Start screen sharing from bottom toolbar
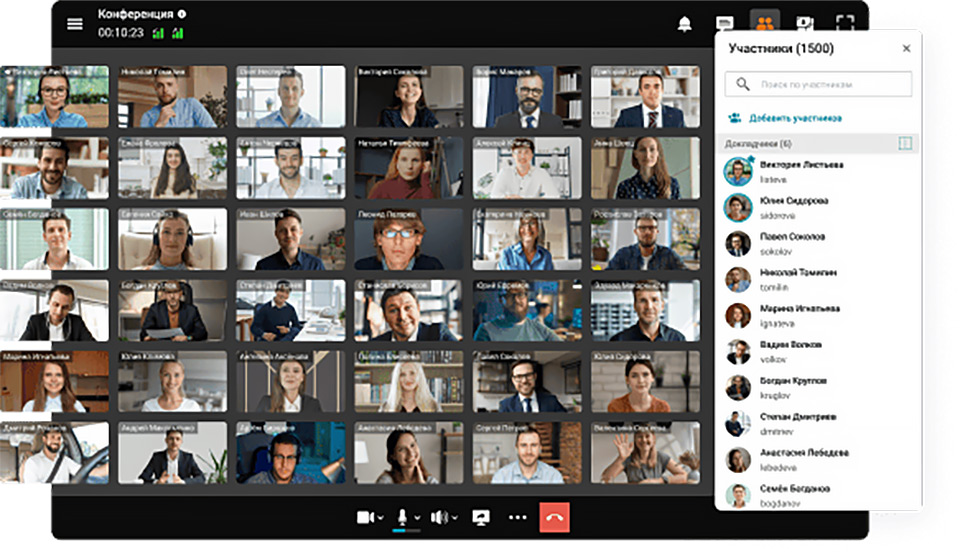 pyautogui.click(x=481, y=517)
